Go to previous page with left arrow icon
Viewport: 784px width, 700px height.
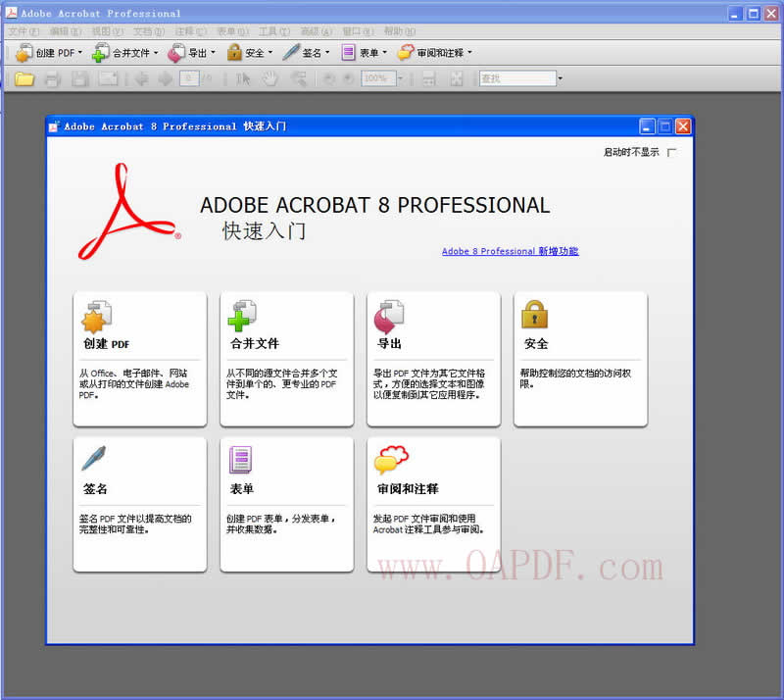pyautogui.click(x=141, y=79)
